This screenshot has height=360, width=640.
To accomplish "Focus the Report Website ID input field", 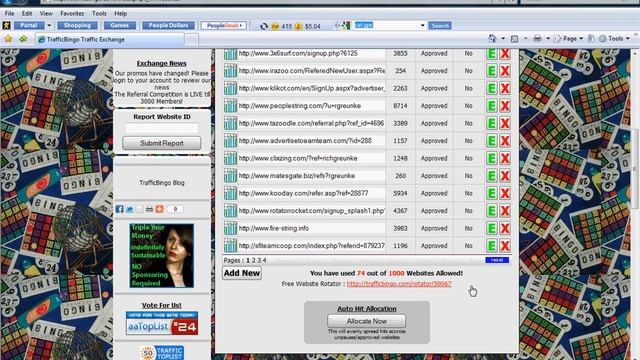I will [162, 129].
